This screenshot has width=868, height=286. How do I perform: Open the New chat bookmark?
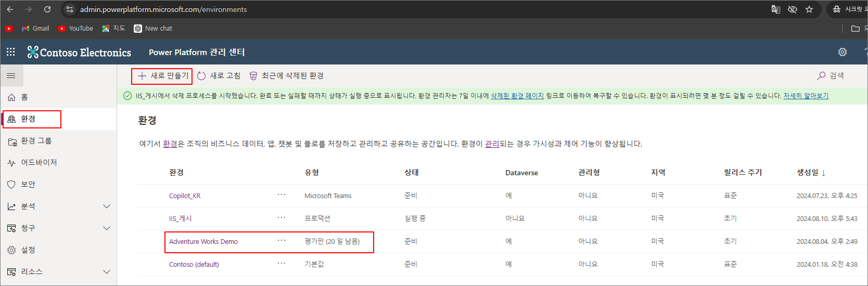click(153, 29)
